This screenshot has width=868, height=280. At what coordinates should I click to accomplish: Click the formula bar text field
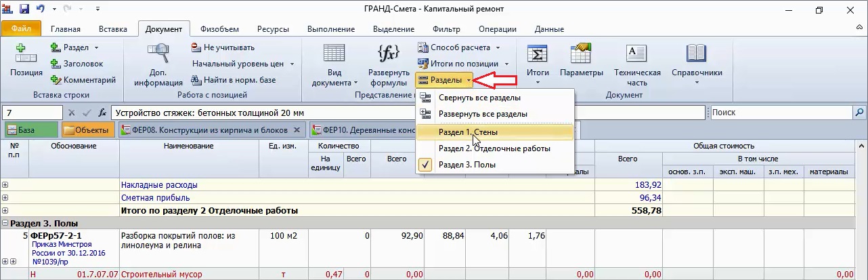(410, 113)
